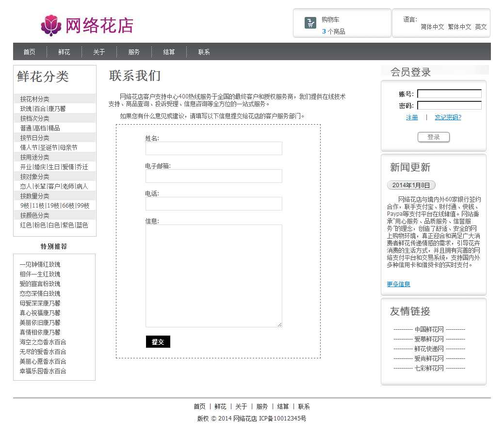Viewport: 504px width, 435px height.
Task: Switch language to 英文
Action: tap(481, 27)
